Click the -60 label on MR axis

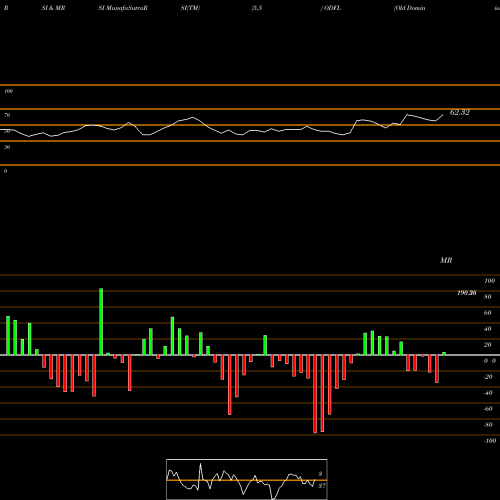[488, 409]
